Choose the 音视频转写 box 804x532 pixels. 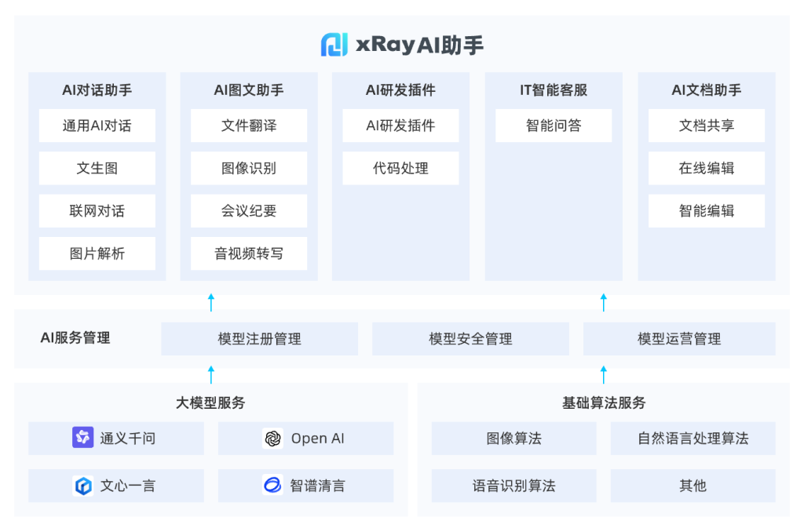pos(249,253)
